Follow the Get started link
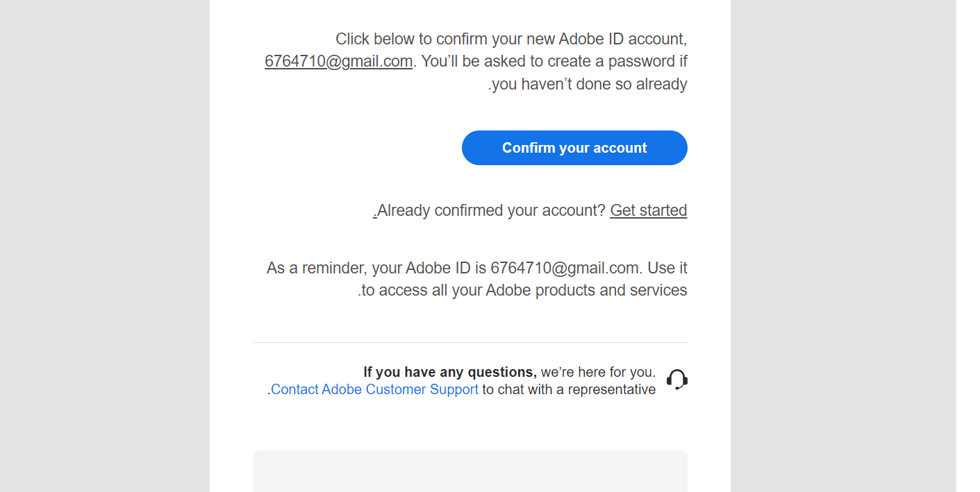The height and width of the screenshot is (492, 980). 648,210
